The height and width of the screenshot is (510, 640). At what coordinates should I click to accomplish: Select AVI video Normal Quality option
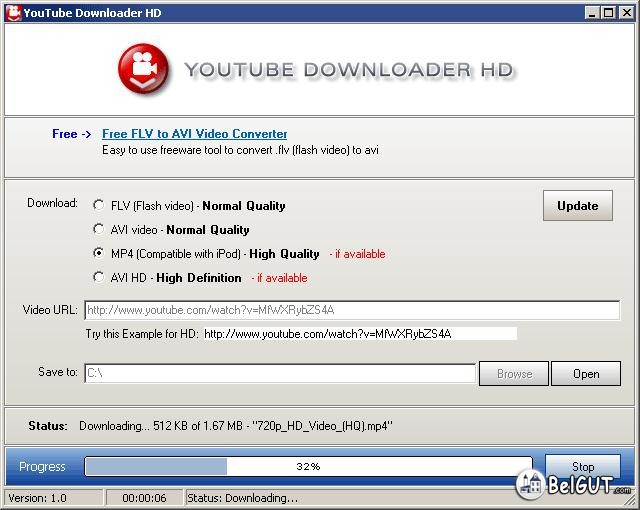pyautogui.click(x=99, y=230)
